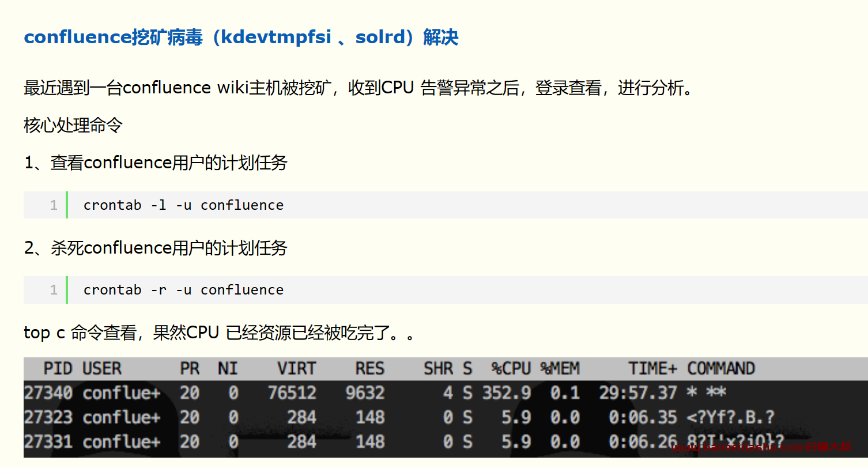
Task: Click the 0:06.35 time value
Action: point(643,417)
